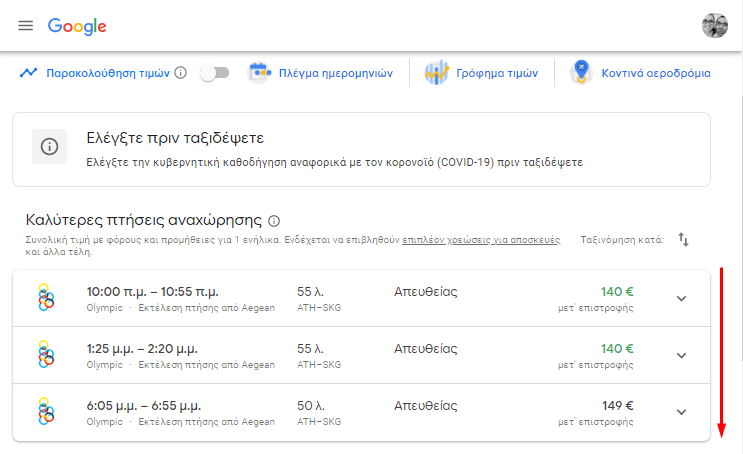Image resolution: width=743 pixels, height=454 pixels.
Task: Expand the 6:05 μ.μ. flight details
Action: click(682, 412)
